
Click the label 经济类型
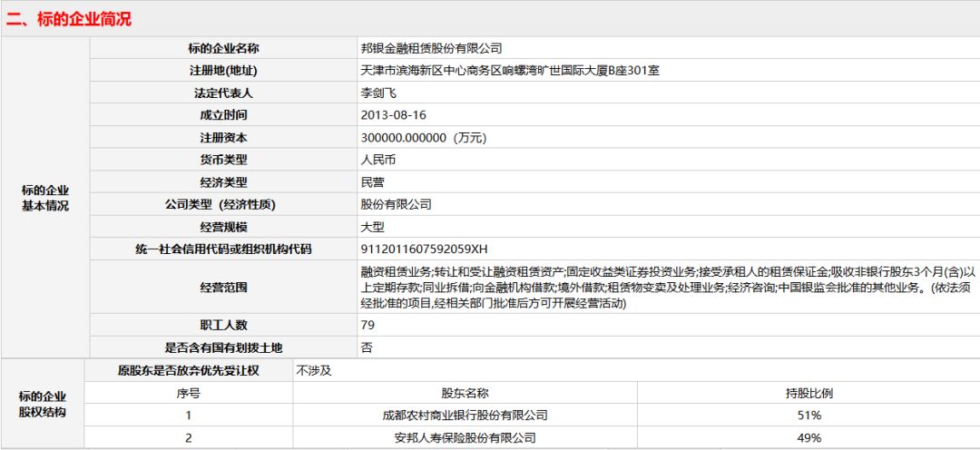point(223,182)
